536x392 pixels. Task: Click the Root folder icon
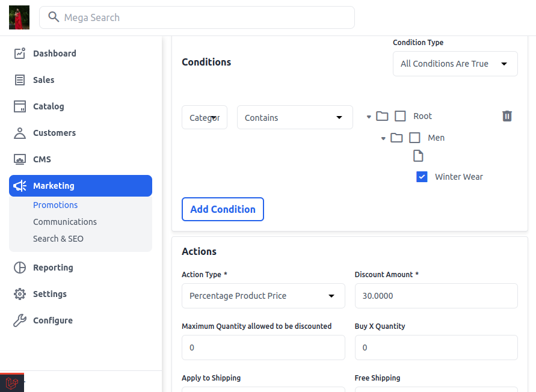382,116
